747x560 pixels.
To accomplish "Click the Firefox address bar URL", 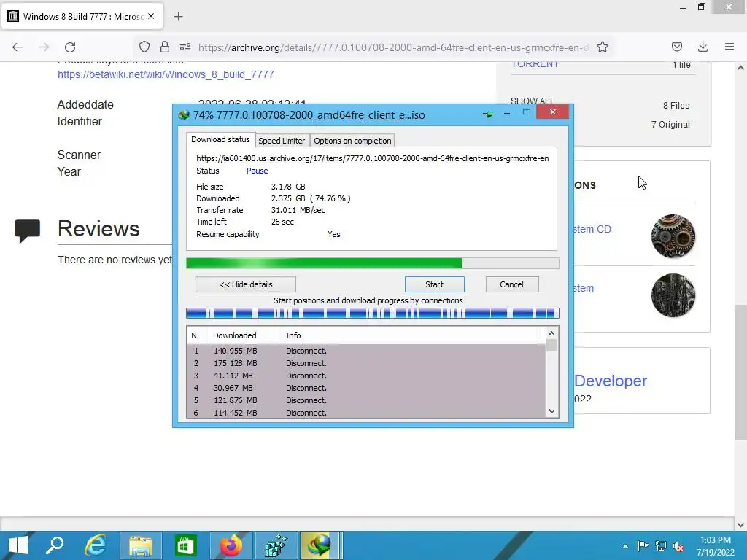I will 393,47.
